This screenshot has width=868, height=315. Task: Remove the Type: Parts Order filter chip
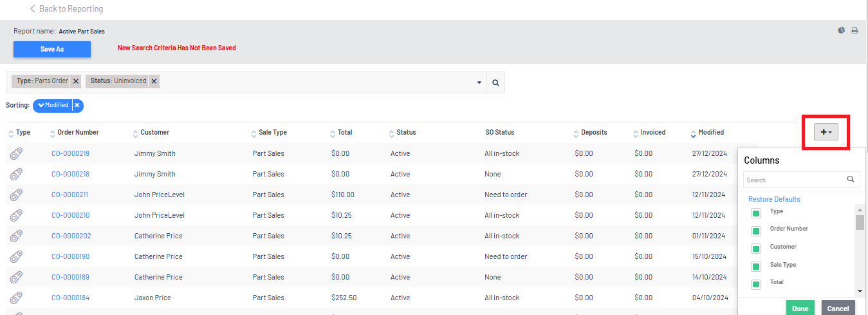[x=76, y=81]
